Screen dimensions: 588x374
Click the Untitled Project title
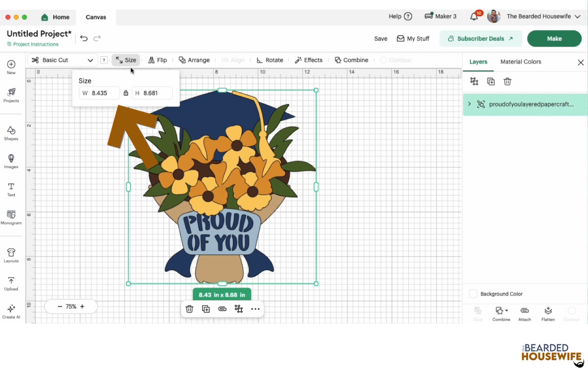pos(39,33)
